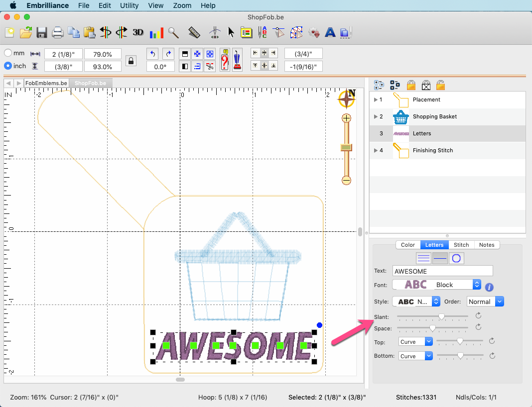Click the Create Letters 'A' tool
Image resolution: width=532 pixels, height=407 pixels.
[330, 33]
